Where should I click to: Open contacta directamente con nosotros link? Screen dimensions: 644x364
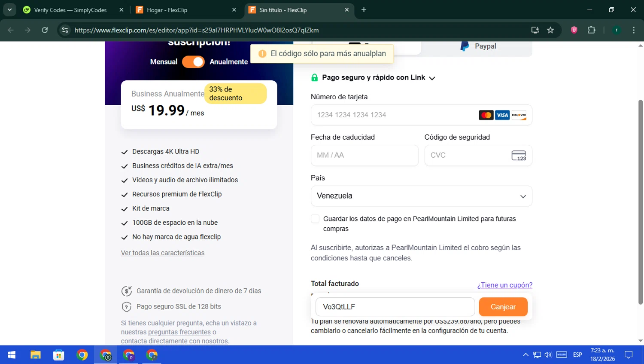[174, 341]
